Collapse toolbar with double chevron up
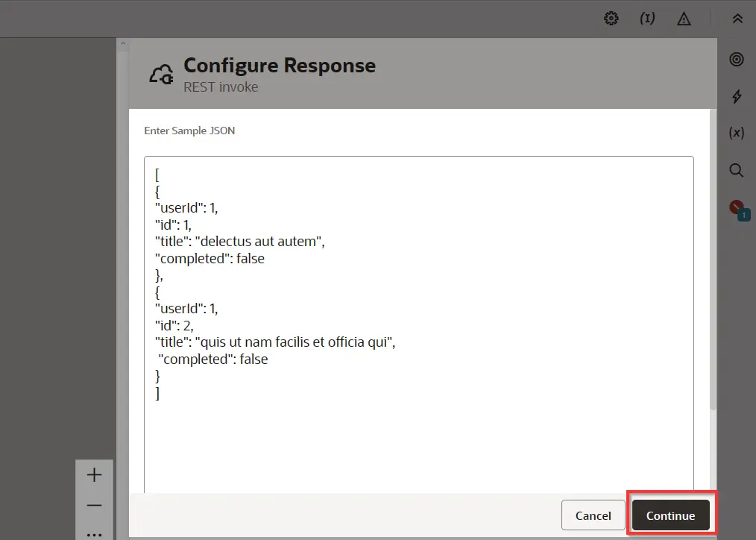 point(737,19)
